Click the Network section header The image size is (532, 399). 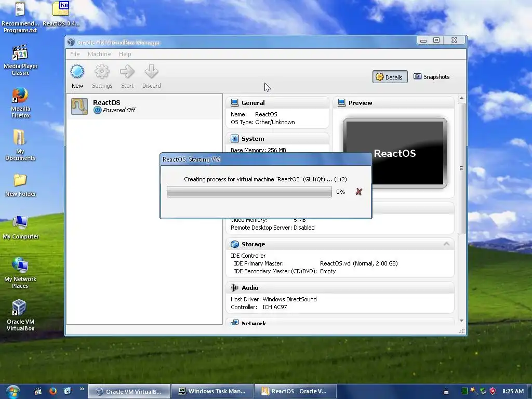tap(340, 323)
